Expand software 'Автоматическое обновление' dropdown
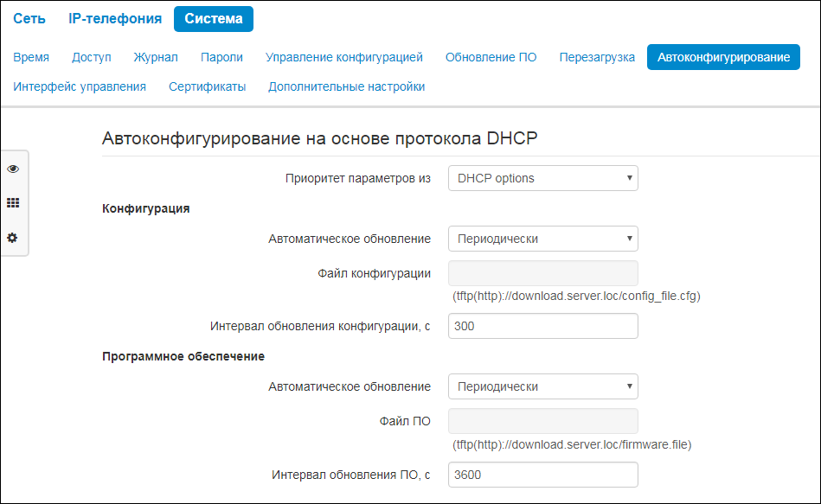This screenshot has width=821, height=504. (542, 386)
